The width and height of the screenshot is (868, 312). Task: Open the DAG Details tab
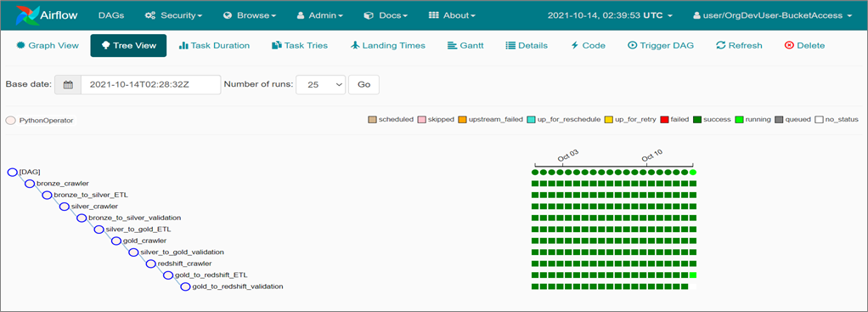click(527, 45)
